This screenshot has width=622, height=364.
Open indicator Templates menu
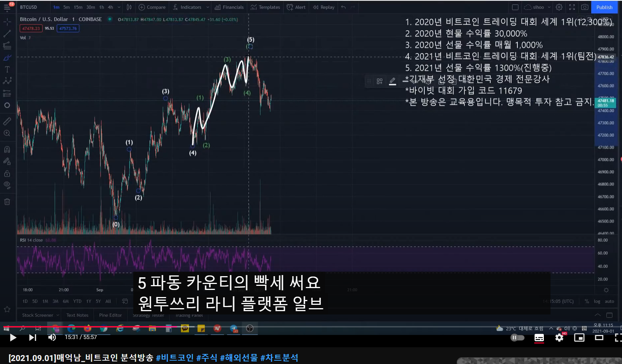coord(265,7)
